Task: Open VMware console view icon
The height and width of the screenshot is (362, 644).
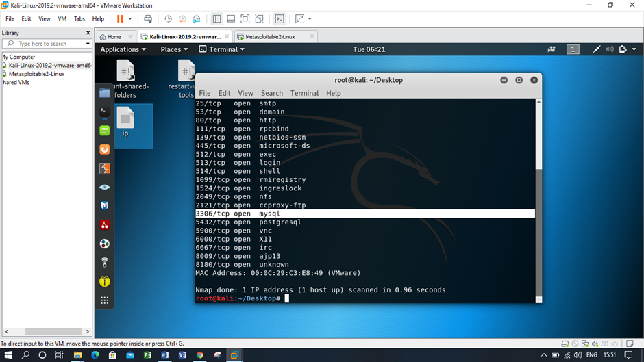Action: pos(280,19)
